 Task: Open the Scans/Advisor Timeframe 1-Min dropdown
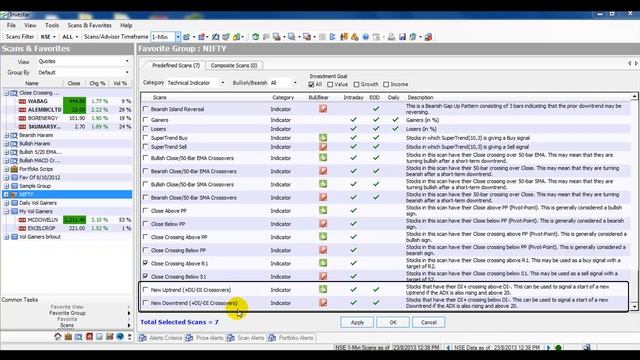tap(178, 37)
